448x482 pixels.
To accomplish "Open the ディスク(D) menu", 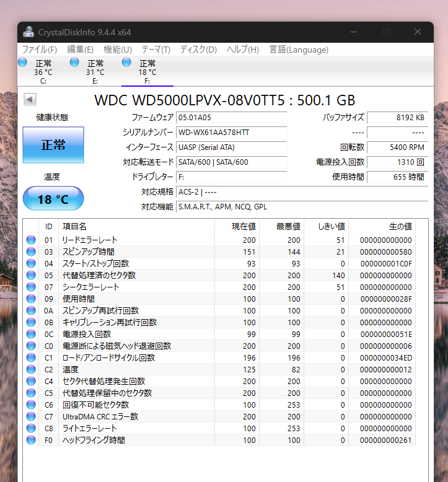I will point(198,50).
